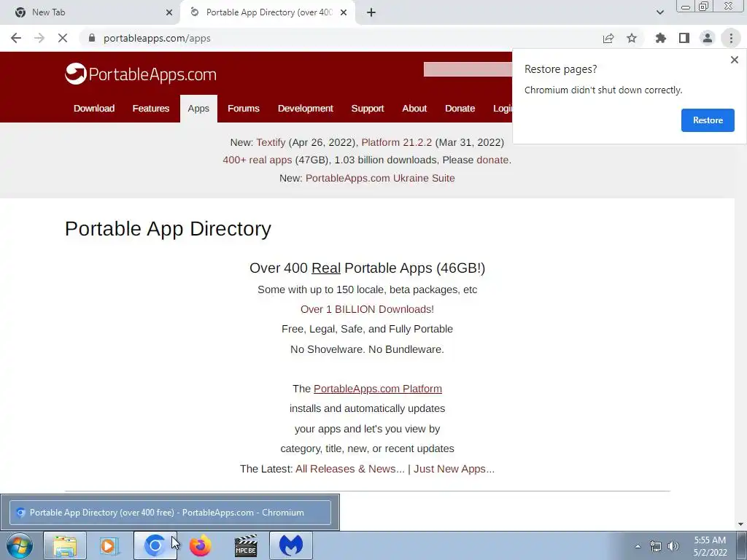Expand the tab search chevron
This screenshot has height=560, width=747.
click(659, 12)
